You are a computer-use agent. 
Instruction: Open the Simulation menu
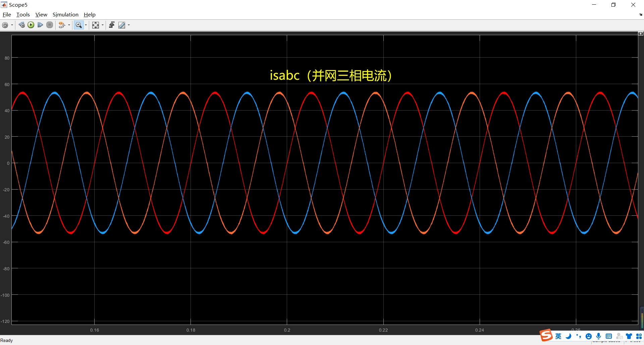[x=65, y=14]
